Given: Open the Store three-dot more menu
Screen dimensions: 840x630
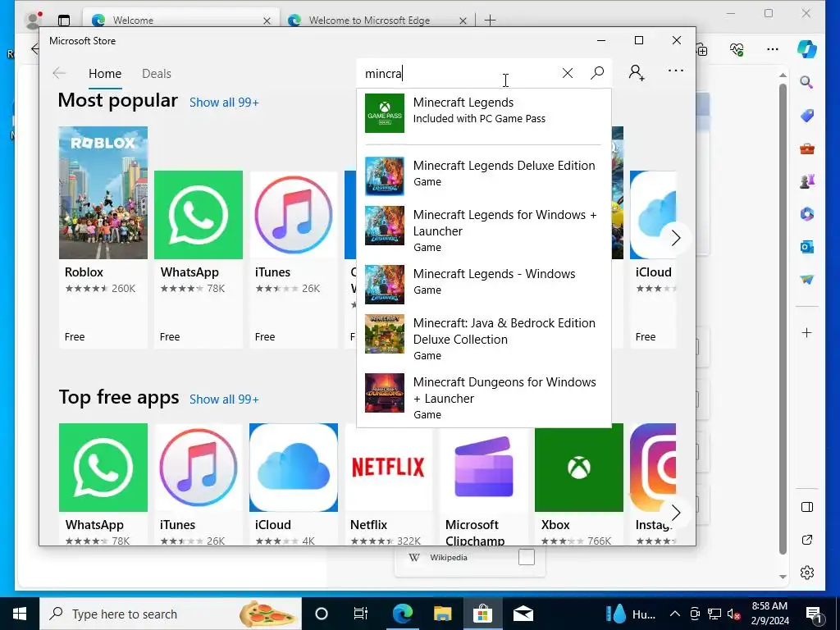Looking at the screenshot, I should (676, 71).
